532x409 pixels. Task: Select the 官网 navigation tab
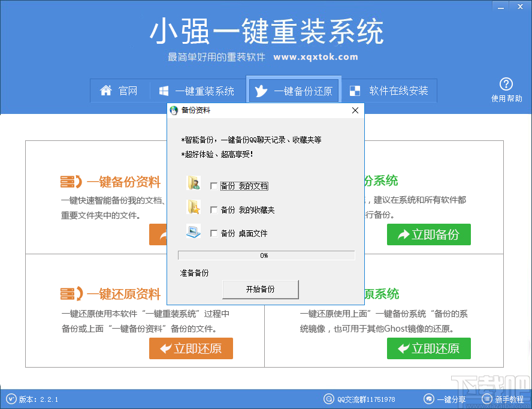[121, 91]
